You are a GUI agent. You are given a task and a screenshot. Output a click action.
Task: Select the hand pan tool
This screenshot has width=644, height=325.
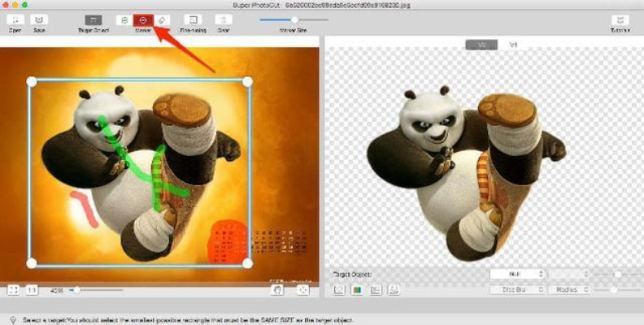[x=278, y=289]
